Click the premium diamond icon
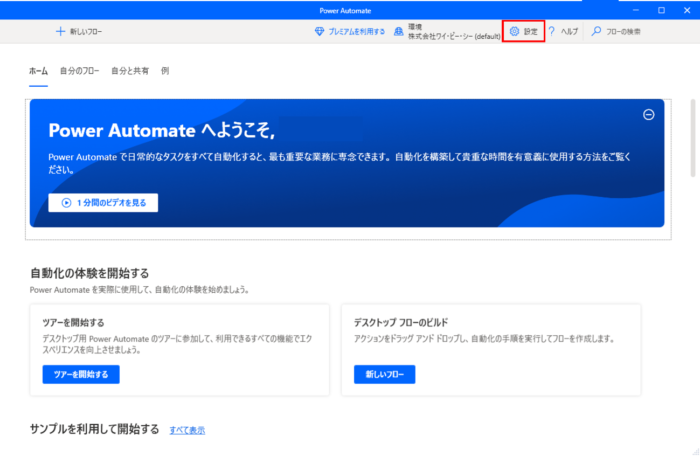Screen dimensions: 700x456 (319, 31)
